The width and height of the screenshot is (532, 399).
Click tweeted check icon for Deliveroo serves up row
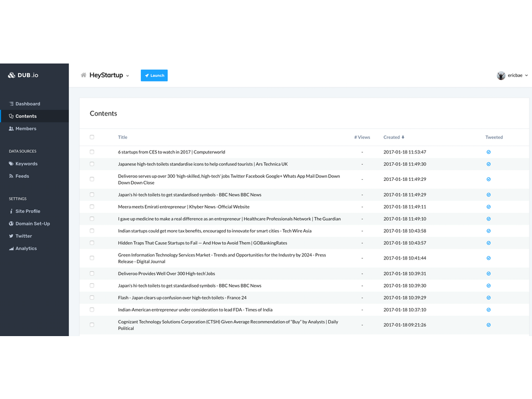(489, 179)
